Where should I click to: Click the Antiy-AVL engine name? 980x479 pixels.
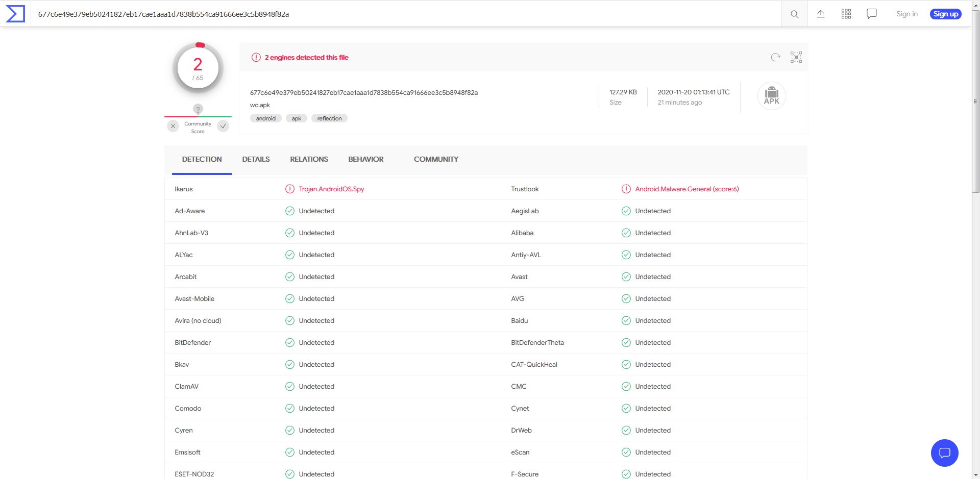526,255
